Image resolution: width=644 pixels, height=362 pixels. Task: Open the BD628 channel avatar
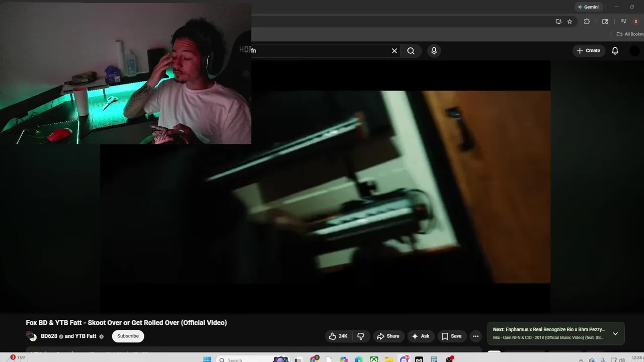[x=31, y=336]
